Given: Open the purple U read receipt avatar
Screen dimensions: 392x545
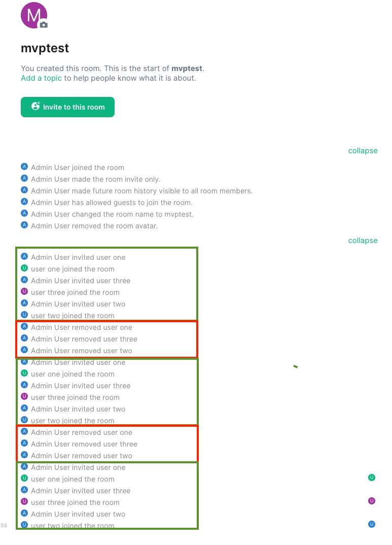Looking at the screenshot, I should coord(372,501).
